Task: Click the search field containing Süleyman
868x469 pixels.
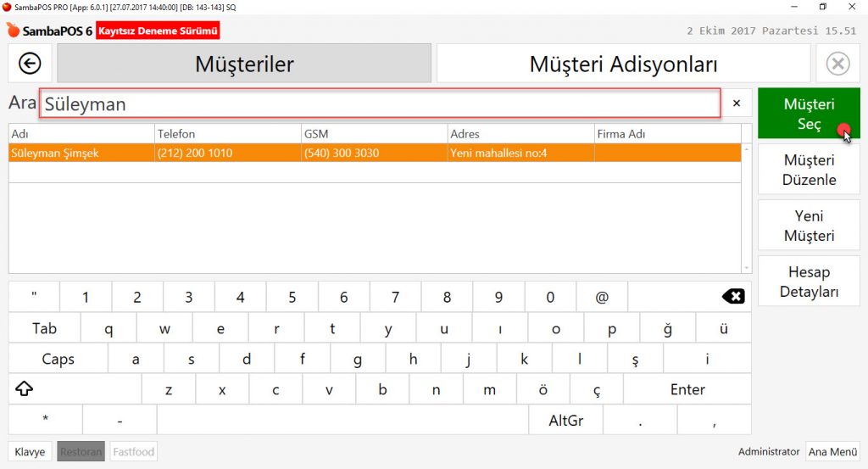Action: pyautogui.click(x=380, y=103)
